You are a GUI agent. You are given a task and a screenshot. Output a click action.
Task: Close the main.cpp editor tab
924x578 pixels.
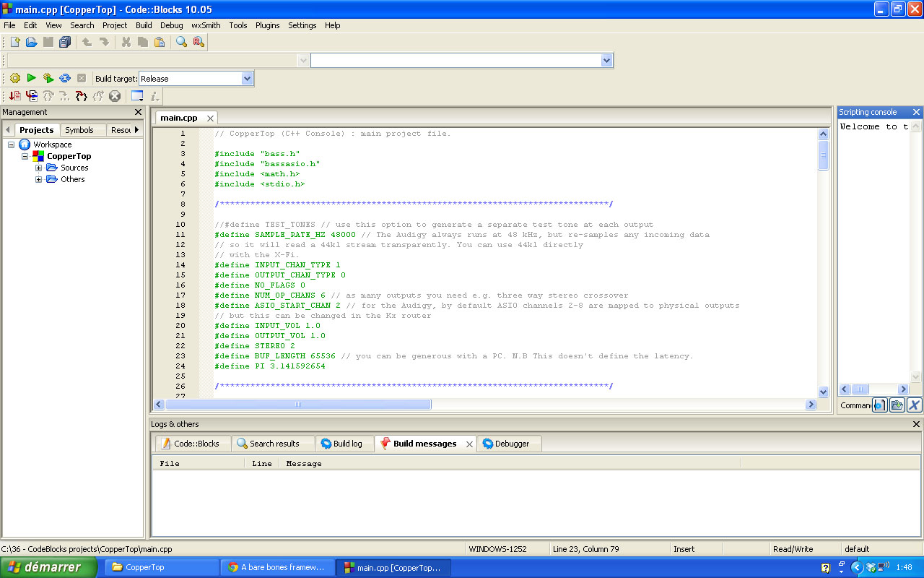coord(210,118)
